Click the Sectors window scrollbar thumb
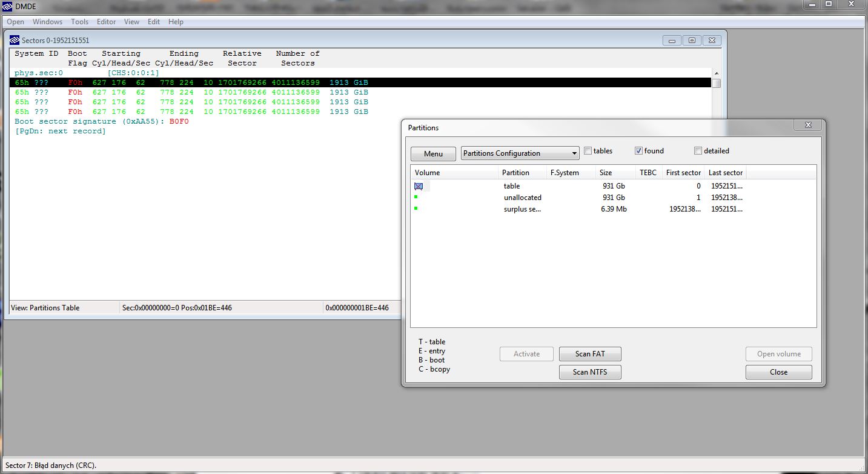Image resolution: width=868 pixels, height=474 pixels. point(716,83)
